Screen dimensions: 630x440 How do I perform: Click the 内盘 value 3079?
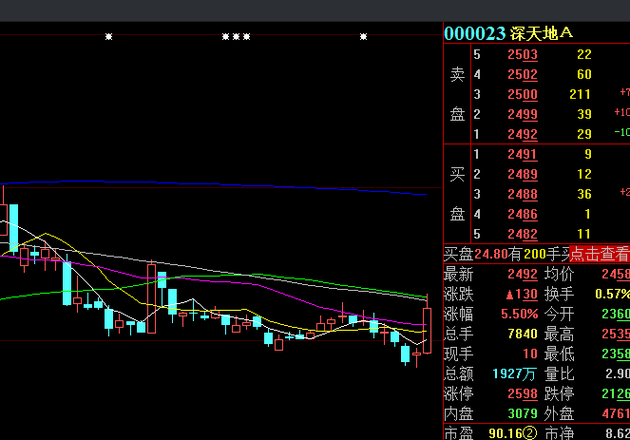(522, 414)
